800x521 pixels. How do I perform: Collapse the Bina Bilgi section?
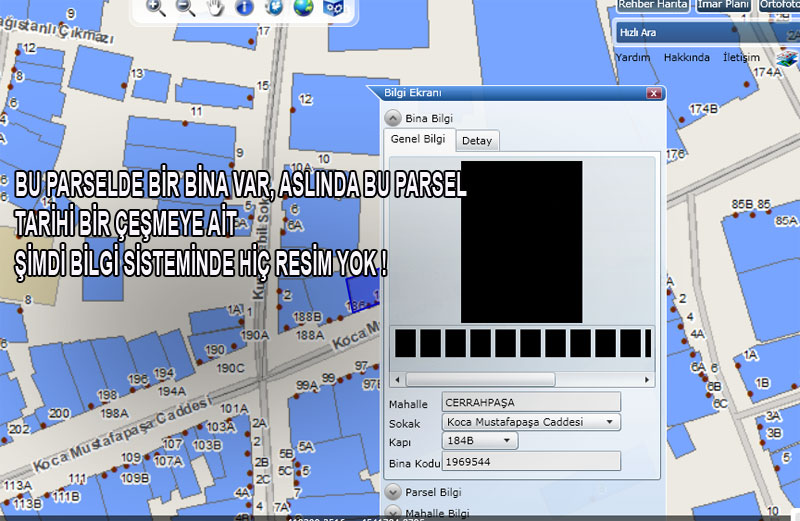coord(393,117)
